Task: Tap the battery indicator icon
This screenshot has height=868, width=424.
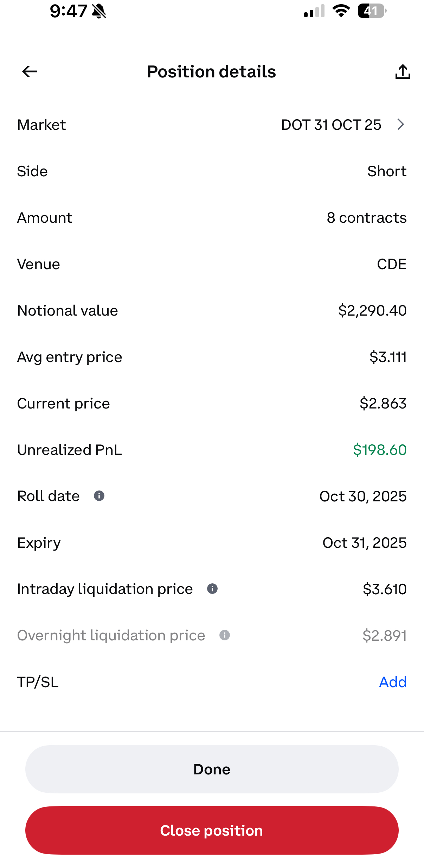Action: tap(372, 11)
